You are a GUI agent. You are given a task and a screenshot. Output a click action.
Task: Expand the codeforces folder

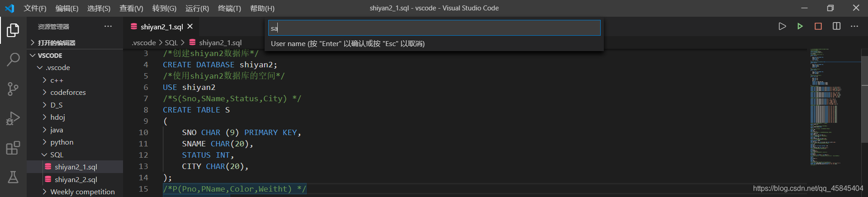click(x=75, y=92)
